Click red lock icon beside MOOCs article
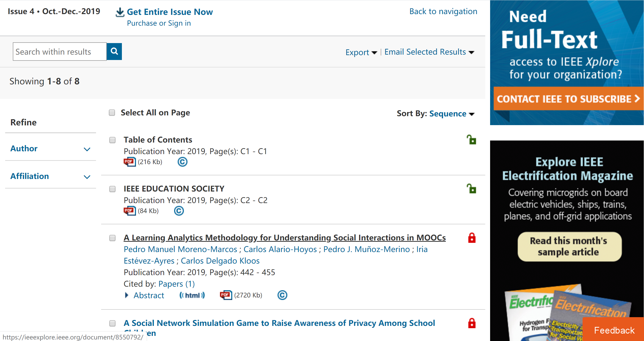Image resolution: width=644 pixels, height=341 pixels. point(472,238)
